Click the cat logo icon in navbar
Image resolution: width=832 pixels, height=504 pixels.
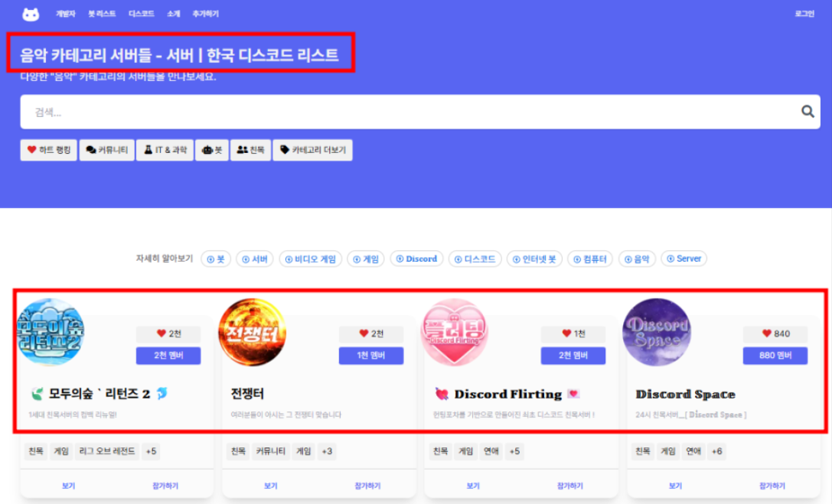(31, 14)
